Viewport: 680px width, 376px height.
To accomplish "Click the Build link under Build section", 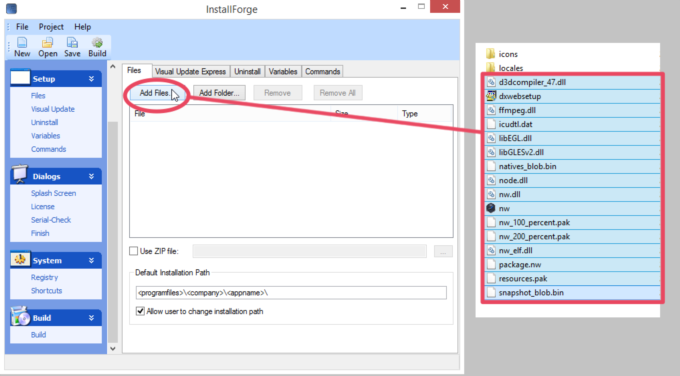I will [x=38, y=334].
